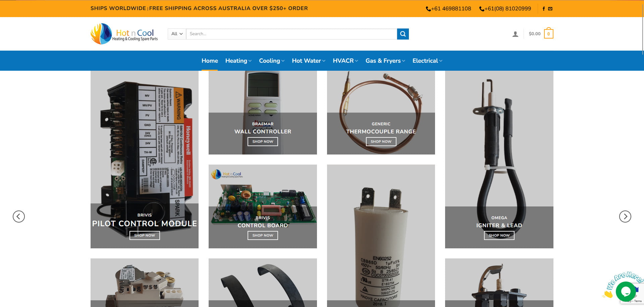The image size is (644, 307).
Task: Shop now for Omega Igniter & Lead
Action: [499, 235]
